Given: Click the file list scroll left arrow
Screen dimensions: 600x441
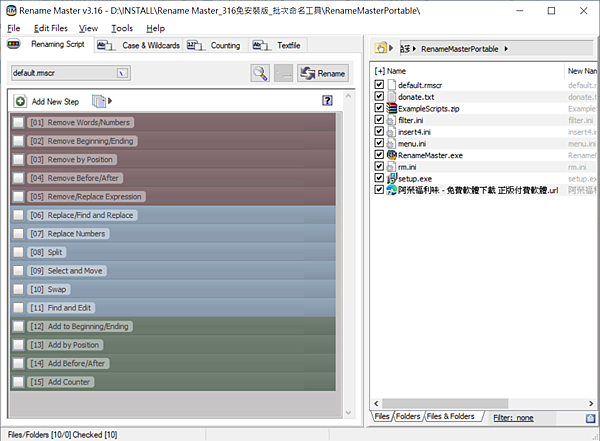Looking at the screenshot, I should [x=376, y=403].
